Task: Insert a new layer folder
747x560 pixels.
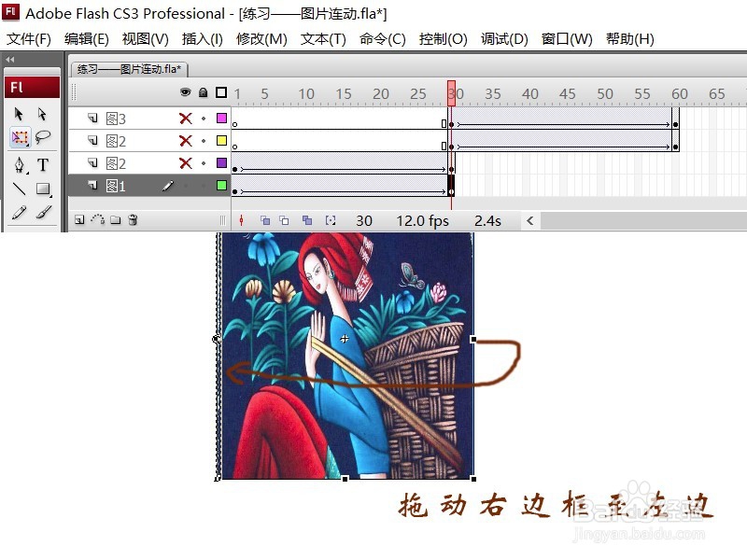Action: [x=115, y=219]
